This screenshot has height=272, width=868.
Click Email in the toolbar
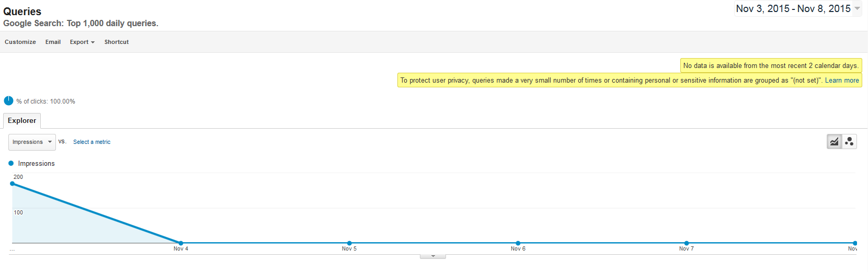(53, 42)
